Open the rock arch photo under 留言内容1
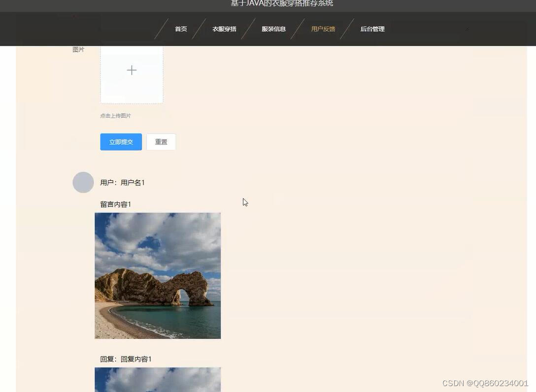 [158, 276]
